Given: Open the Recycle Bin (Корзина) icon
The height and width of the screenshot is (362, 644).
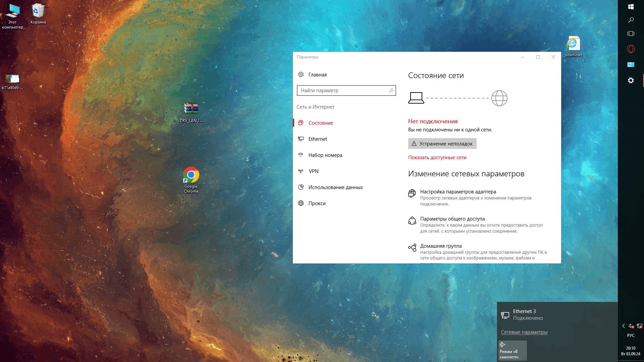Looking at the screenshot, I should 38,11.
